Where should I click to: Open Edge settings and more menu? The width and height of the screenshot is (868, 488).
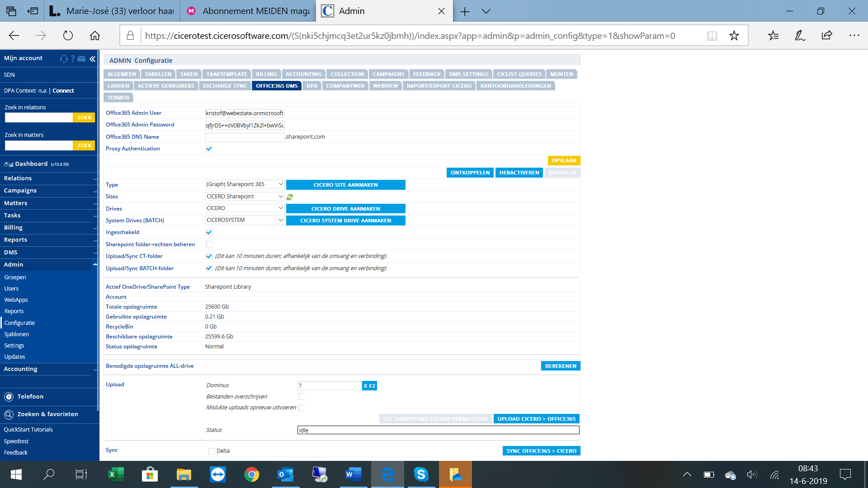click(x=854, y=36)
